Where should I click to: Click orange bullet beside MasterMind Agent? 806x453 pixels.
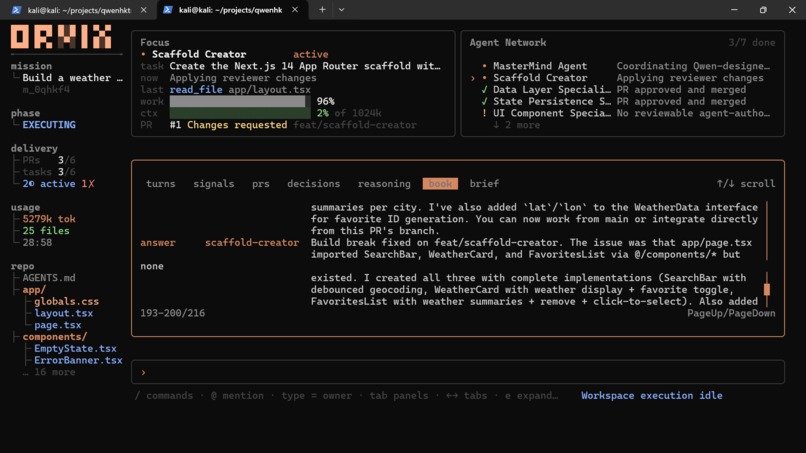click(484, 66)
